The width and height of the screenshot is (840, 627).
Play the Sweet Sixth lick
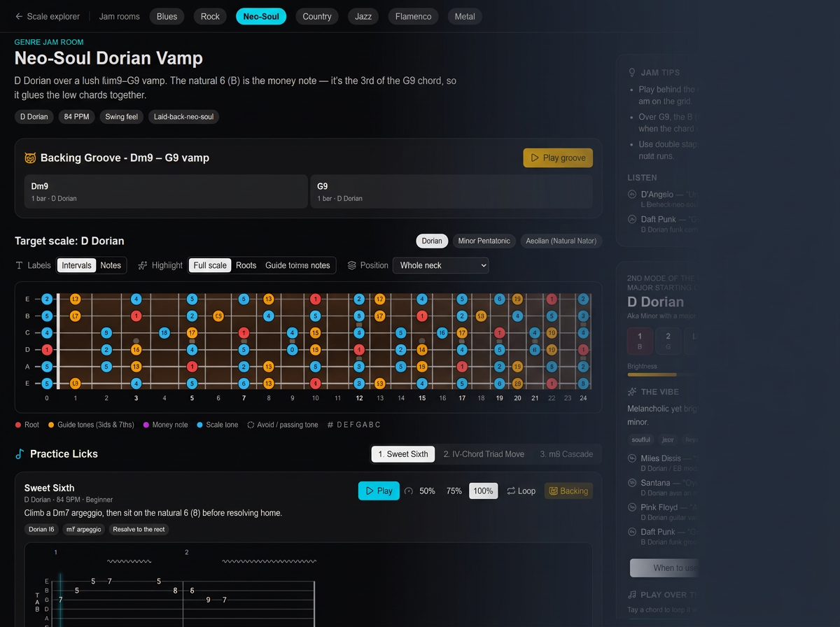point(379,491)
